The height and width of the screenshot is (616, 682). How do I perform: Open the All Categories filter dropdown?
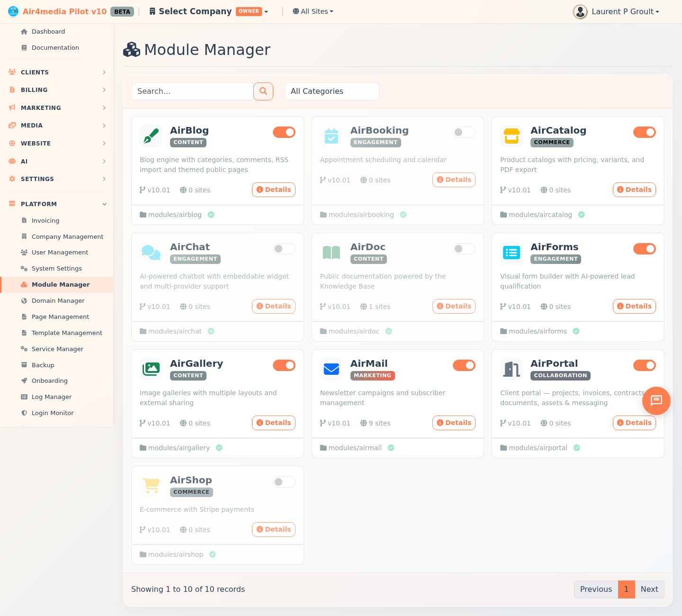tap(332, 91)
